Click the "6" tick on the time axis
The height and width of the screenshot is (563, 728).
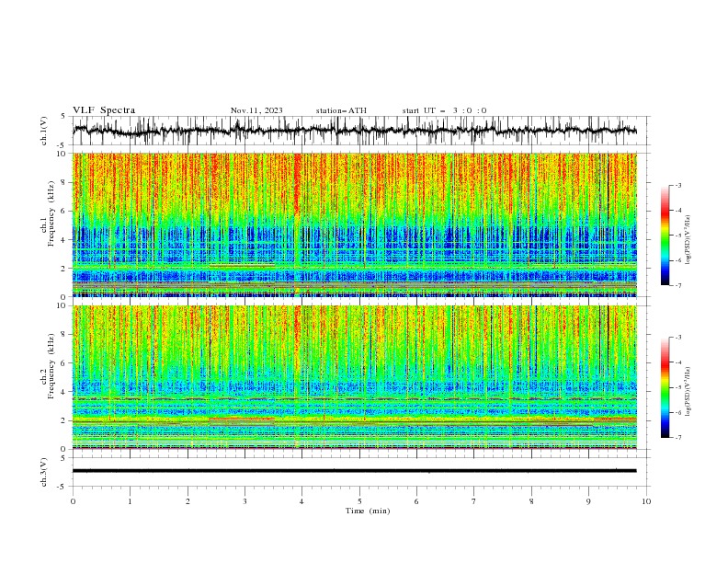(416, 501)
